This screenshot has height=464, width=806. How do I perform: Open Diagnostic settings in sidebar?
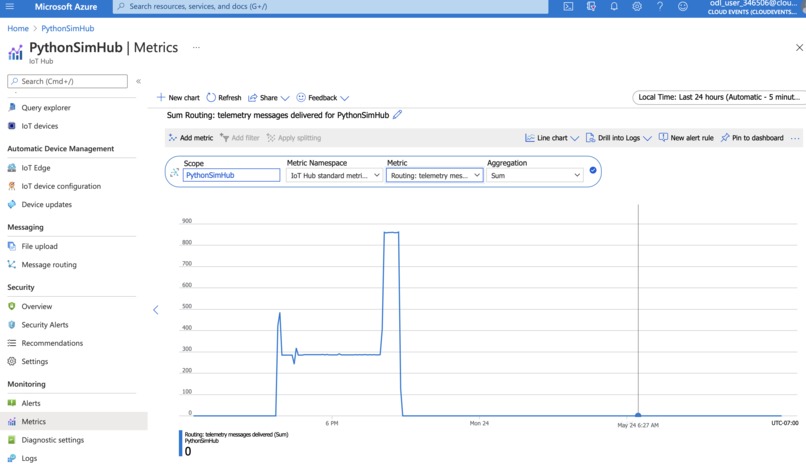click(52, 440)
